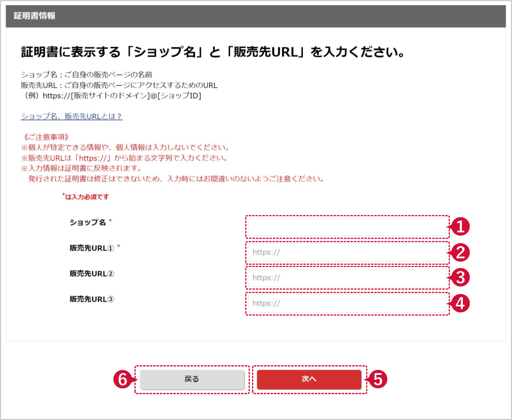The image size is (512, 420).
Task: Click the red badge numbered ❶
Action: pos(461,227)
